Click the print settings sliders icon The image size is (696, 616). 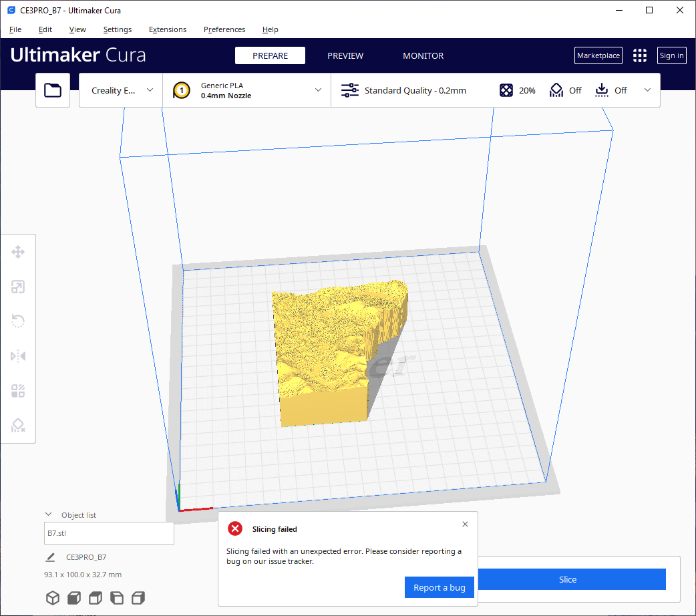tap(350, 90)
